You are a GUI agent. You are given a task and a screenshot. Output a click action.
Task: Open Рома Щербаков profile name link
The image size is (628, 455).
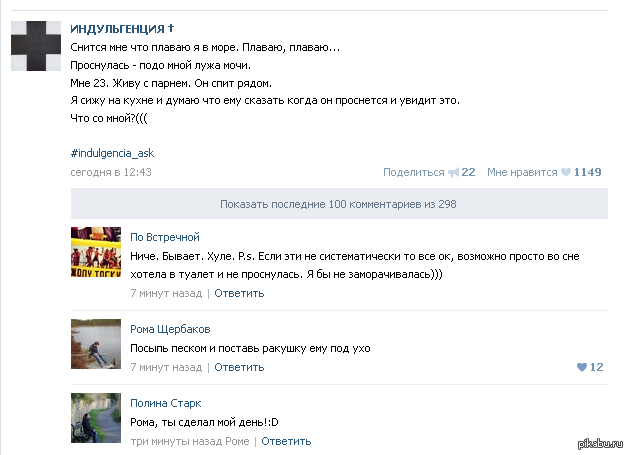tap(170, 329)
